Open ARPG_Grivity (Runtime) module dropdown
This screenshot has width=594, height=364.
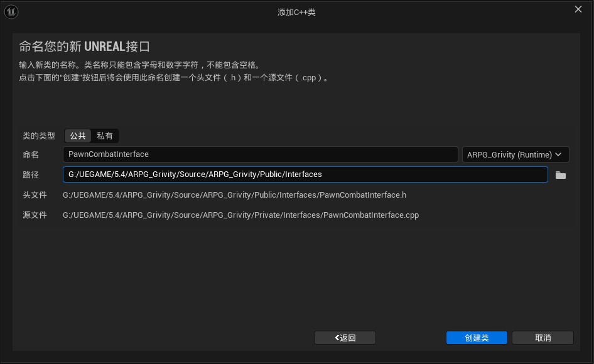(x=516, y=154)
